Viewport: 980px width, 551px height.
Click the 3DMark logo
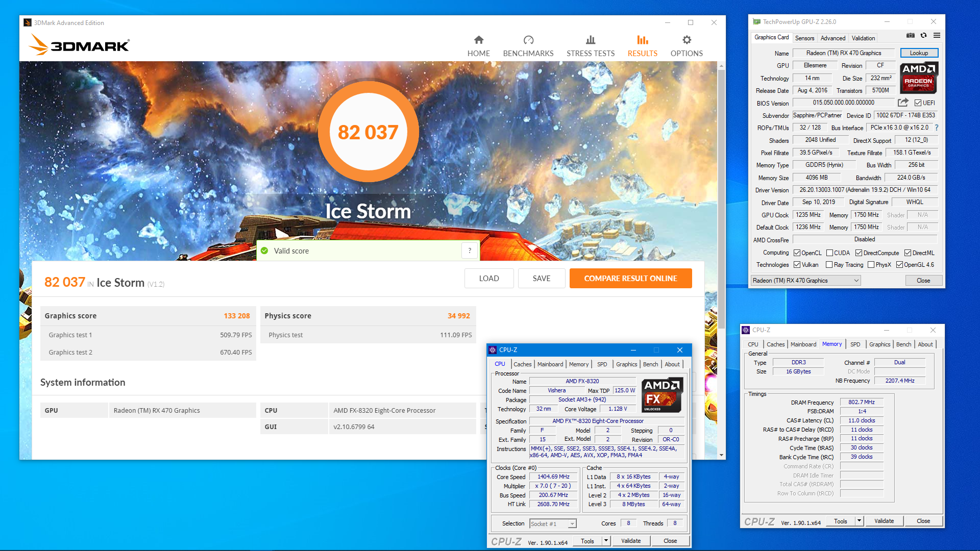[x=80, y=45]
